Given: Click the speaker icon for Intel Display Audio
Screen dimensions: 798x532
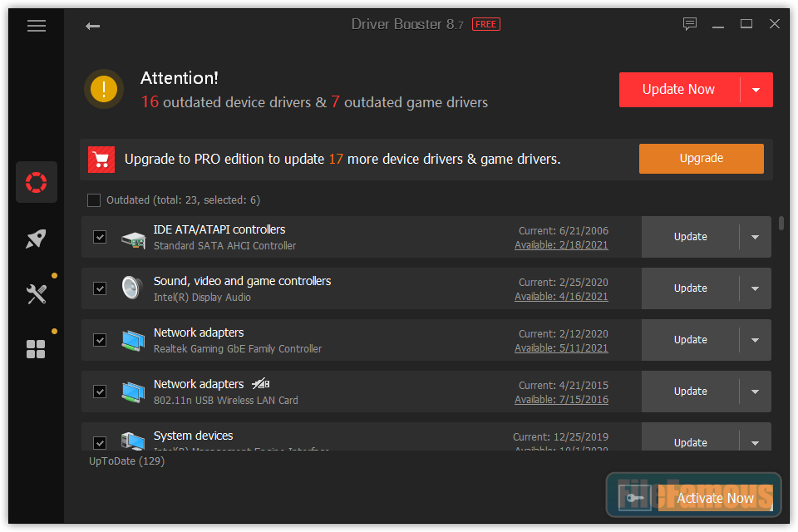Looking at the screenshot, I should 132,288.
